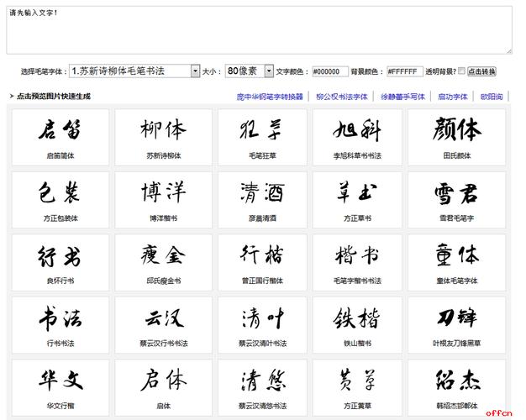Visit the 启功字体 link
Screen dimensions: 526x420
454,97
